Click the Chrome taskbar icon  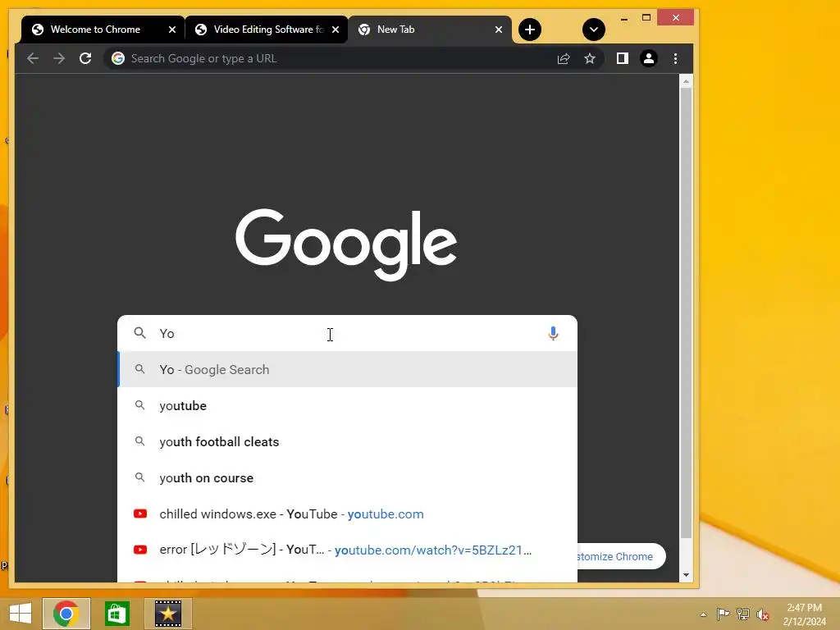(x=66, y=614)
